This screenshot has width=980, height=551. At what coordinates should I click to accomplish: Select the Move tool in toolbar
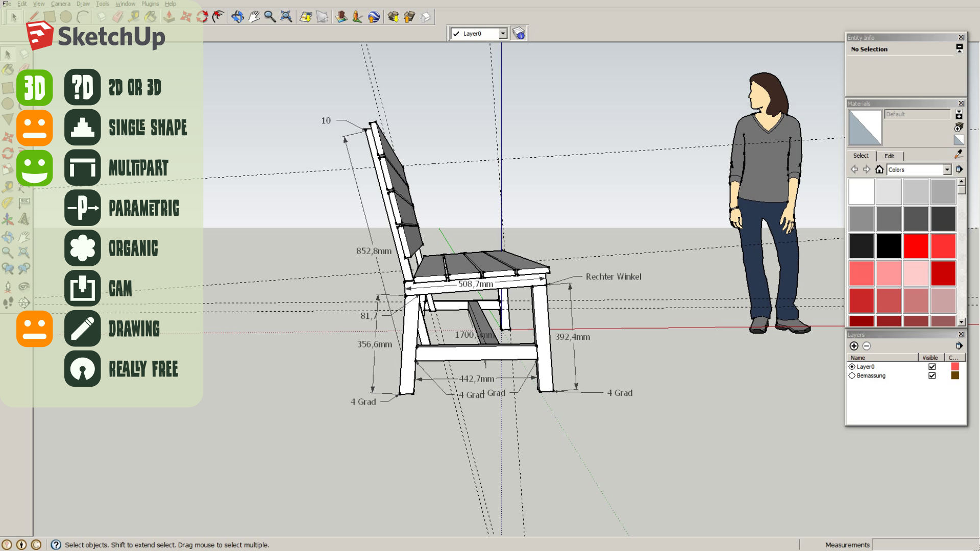tap(186, 17)
